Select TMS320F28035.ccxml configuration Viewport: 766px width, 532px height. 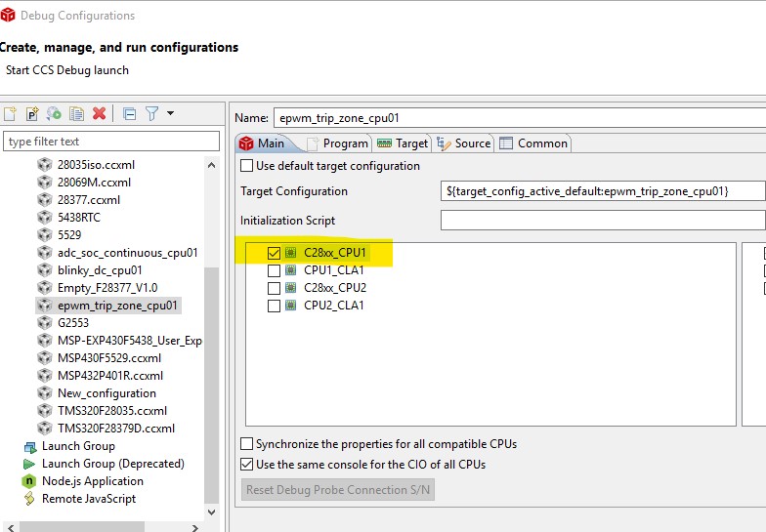tap(111, 411)
